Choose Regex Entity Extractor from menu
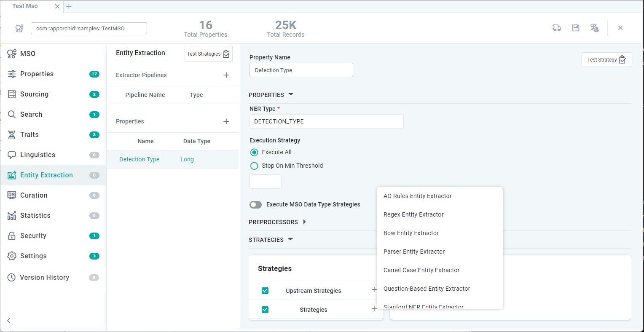This screenshot has height=332, width=644. point(413,214)
